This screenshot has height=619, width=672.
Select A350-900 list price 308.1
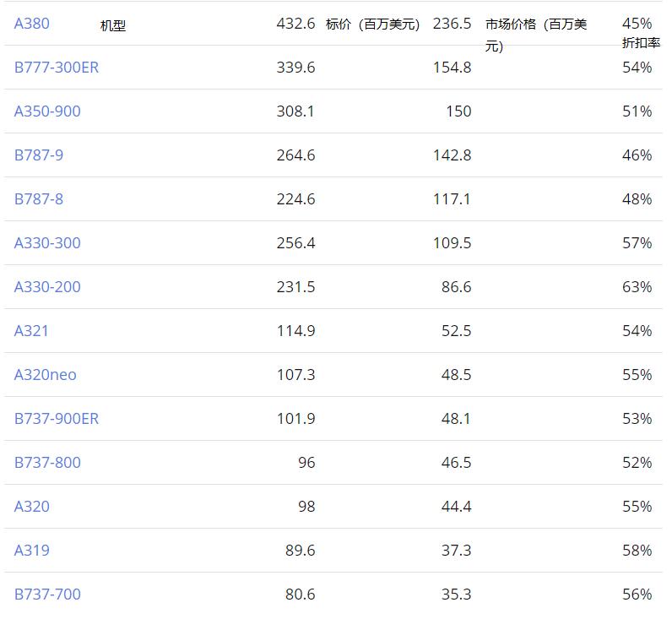coord(295,111)
